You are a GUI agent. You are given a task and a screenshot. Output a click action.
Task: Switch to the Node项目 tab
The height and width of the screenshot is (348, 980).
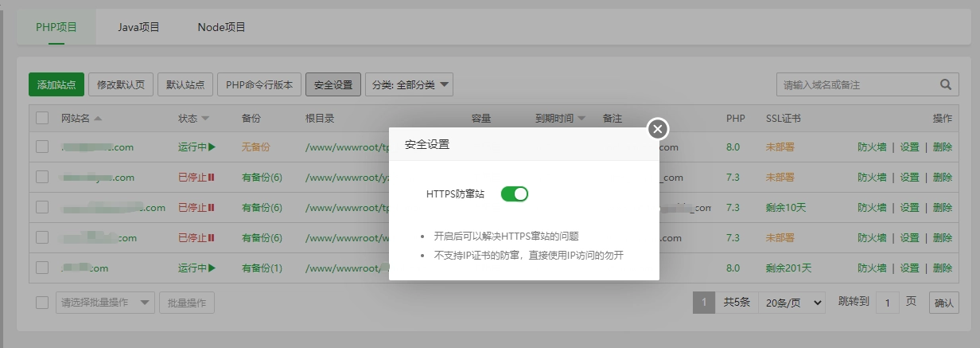(221, 27)
